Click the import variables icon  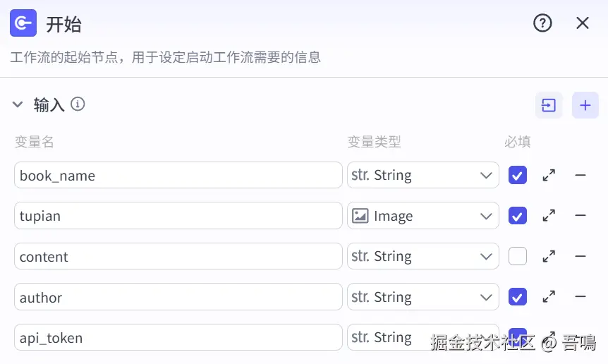pos(549,105)
